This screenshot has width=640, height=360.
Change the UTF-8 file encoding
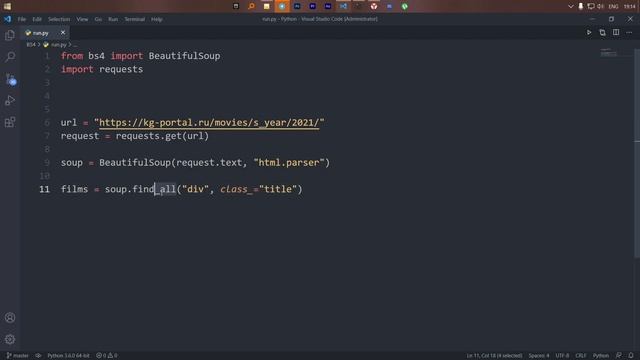coord(562,356)
